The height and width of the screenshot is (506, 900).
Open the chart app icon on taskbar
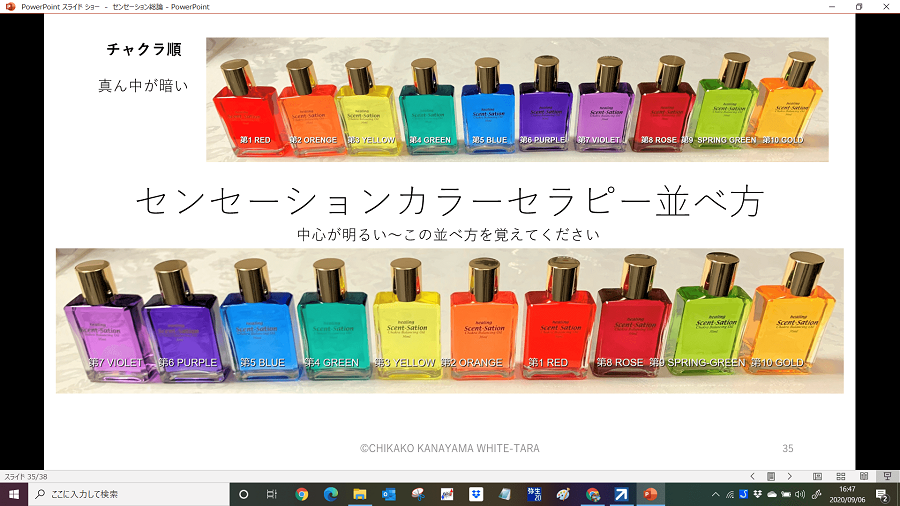tap(447, 494)
